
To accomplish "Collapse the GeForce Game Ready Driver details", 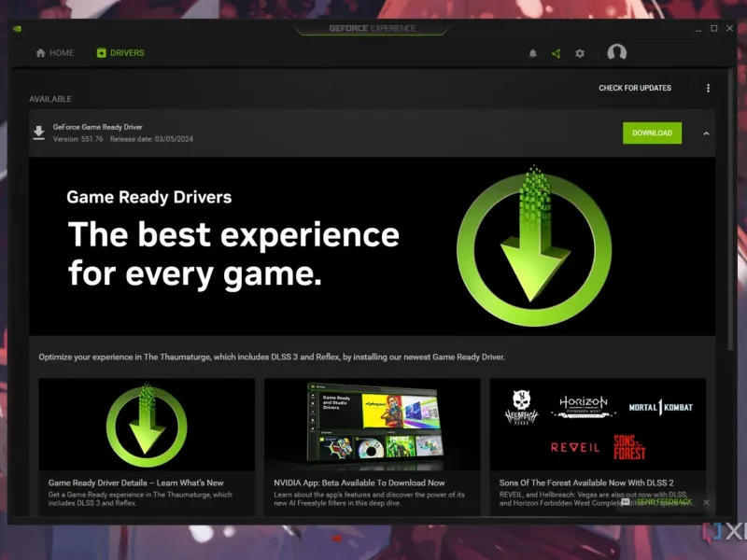I will [706, 133].
